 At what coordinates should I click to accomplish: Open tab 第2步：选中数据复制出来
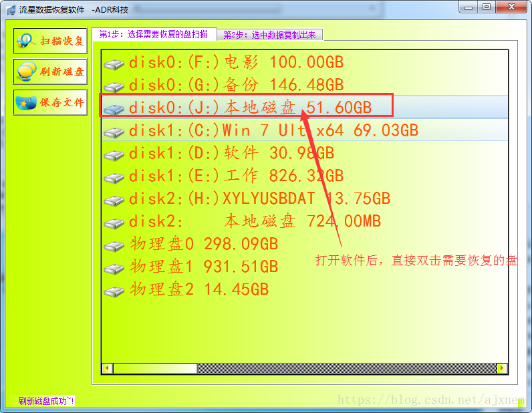(x=270, y=35)
